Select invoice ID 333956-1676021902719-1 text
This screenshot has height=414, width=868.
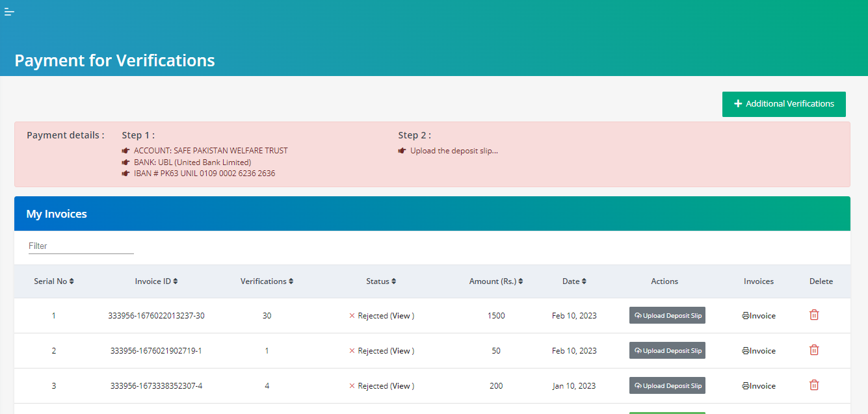[x=157, y=351]
